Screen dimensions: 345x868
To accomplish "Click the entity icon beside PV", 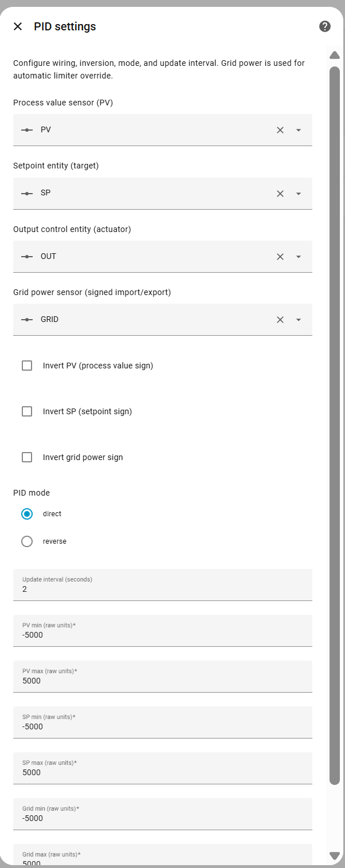I will 27,130.
